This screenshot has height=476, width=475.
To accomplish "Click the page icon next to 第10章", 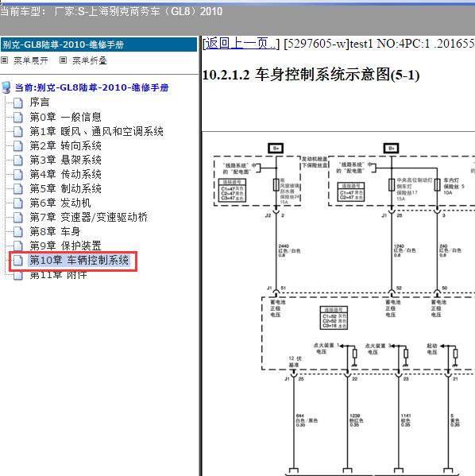I will pyautogui.click(x=18, y=261).
